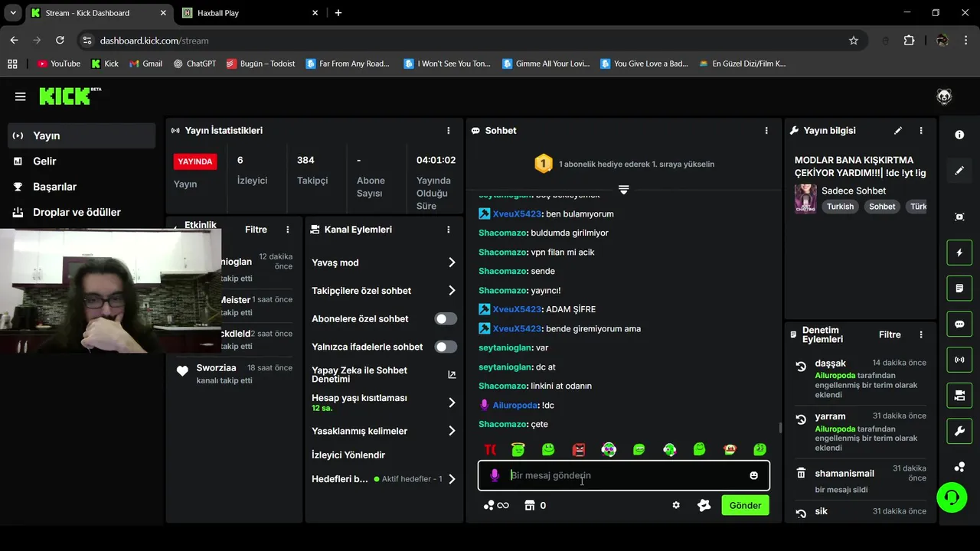
Task: Select Gelir in the left sidebar
Action: 81,161
